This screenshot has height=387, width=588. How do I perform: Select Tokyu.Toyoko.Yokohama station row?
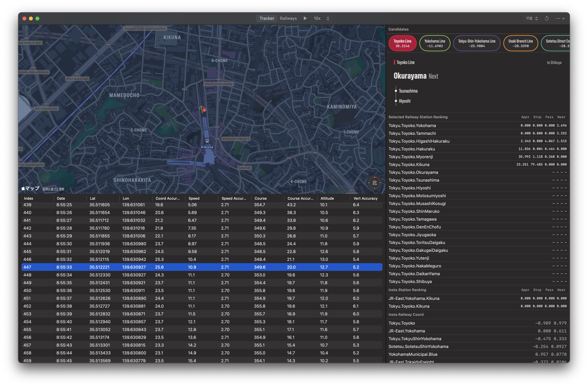click(477, 125)
